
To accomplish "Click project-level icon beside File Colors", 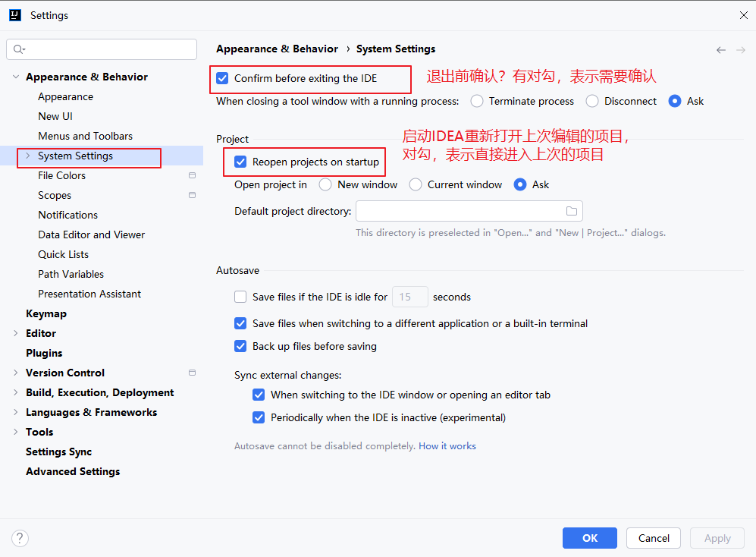I will [x=192, y=175].
